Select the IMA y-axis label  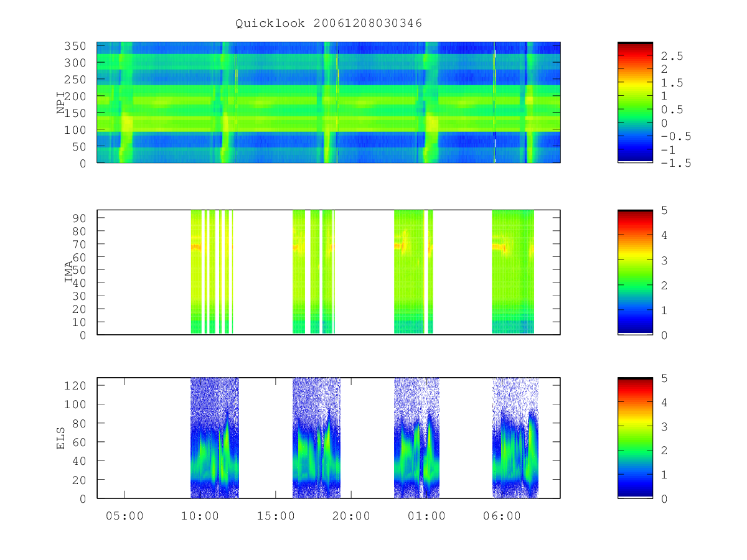69,272
